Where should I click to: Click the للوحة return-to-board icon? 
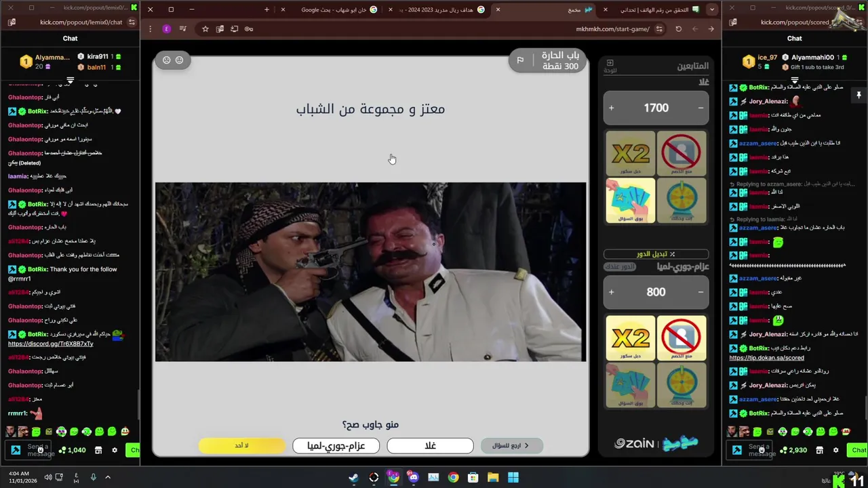coord(610,66)
